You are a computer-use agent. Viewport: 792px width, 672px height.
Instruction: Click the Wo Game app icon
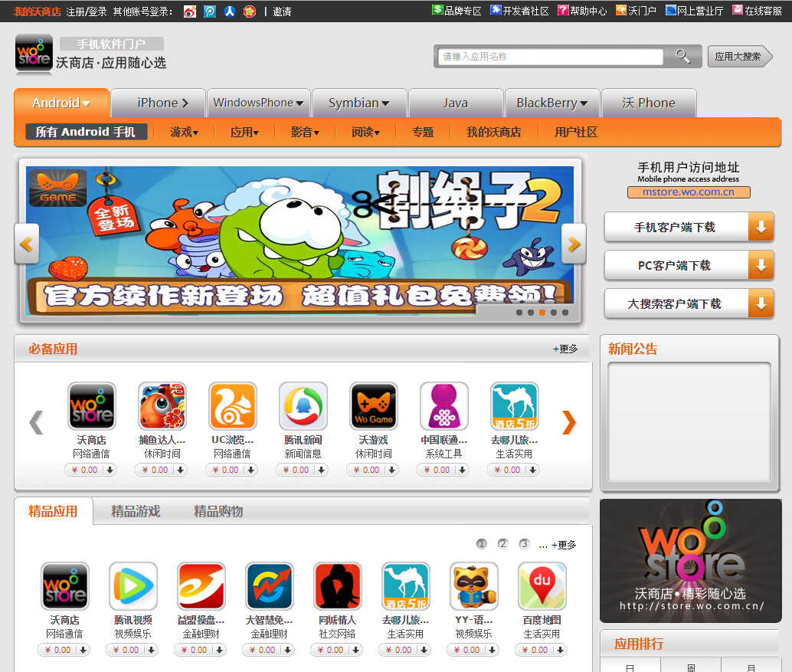pyautogui.click(x=373, y=407)
